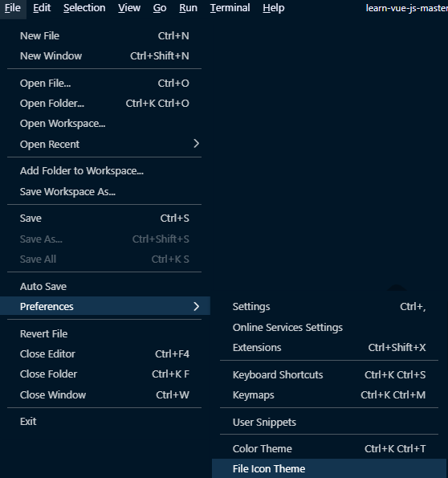
Task: Choose New Window entry
Action: coord(104,56)
